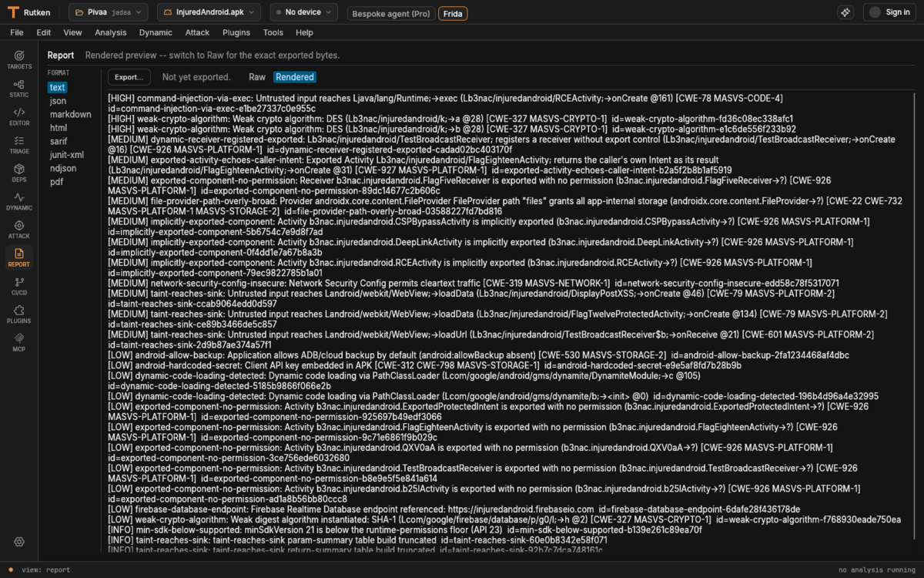Open the Targets sidebar panel
The image size is (924, 578).
click(x=19, y=59)
